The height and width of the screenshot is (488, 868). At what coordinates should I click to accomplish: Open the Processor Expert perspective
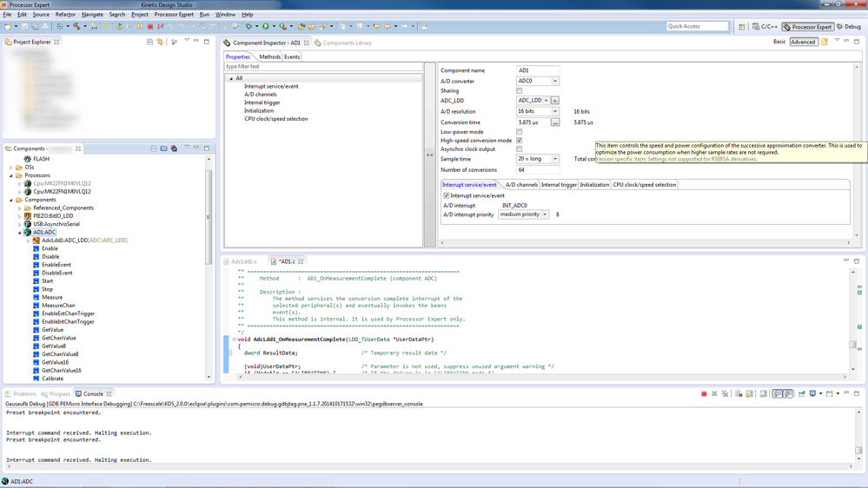(807, 27)
